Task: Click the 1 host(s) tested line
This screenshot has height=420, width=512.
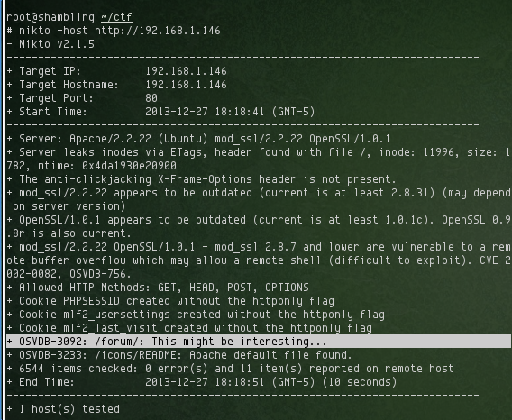Action: [x=63, y=409]
